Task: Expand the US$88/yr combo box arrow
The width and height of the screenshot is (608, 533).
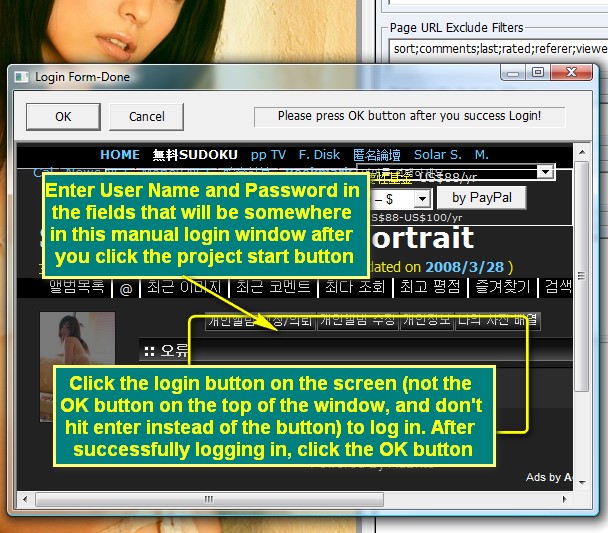Action: [x=546, y=171]
